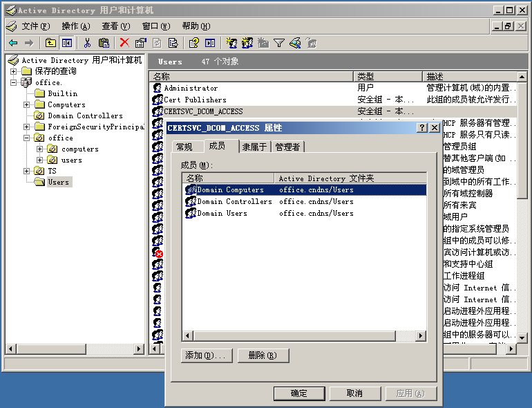Expand the 保存的查询 tree node

coord(14,71)
